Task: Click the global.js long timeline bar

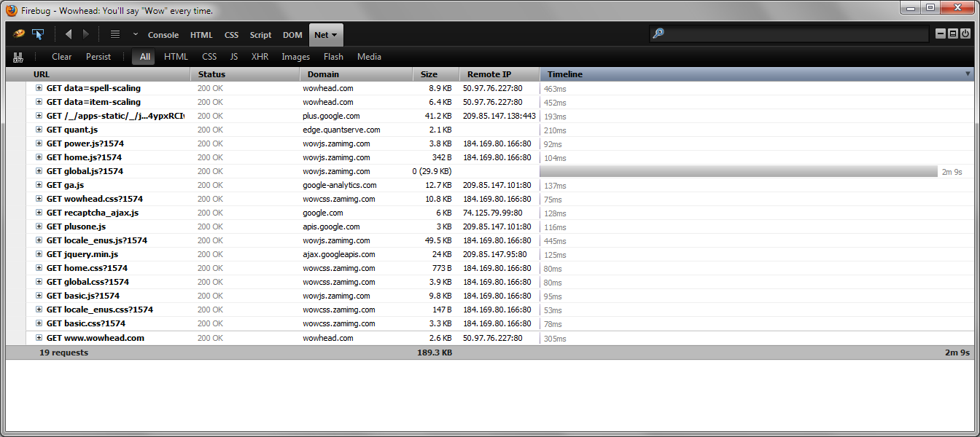Action: 738,171
